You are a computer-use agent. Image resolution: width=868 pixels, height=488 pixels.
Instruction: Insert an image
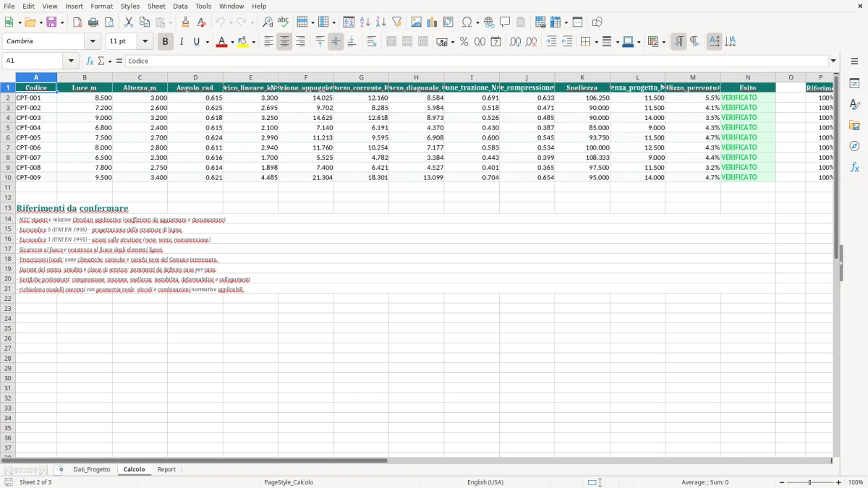pos(417,22)
